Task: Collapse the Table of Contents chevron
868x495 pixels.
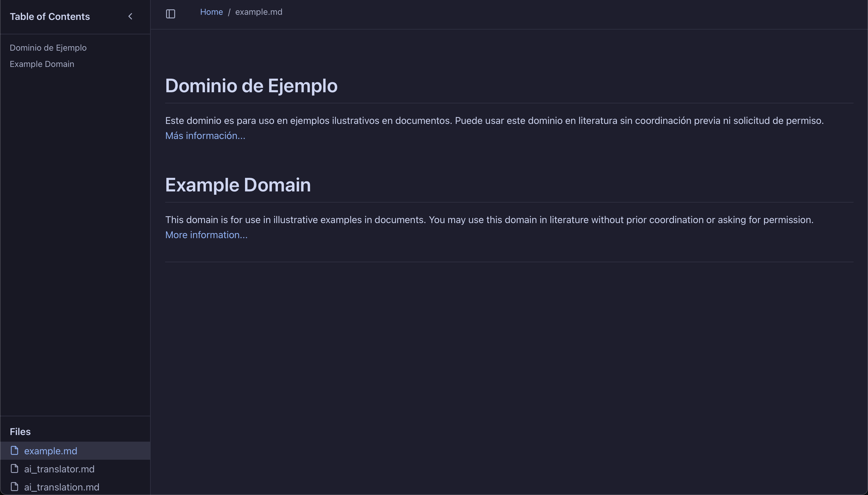Action: click(x=130, y=16)
